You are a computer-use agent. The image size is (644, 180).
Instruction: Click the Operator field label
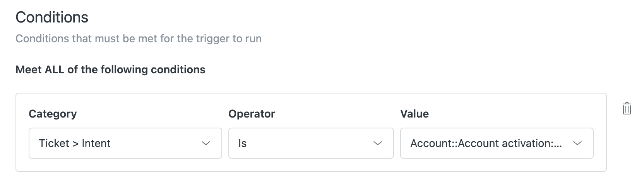(252, 114)
